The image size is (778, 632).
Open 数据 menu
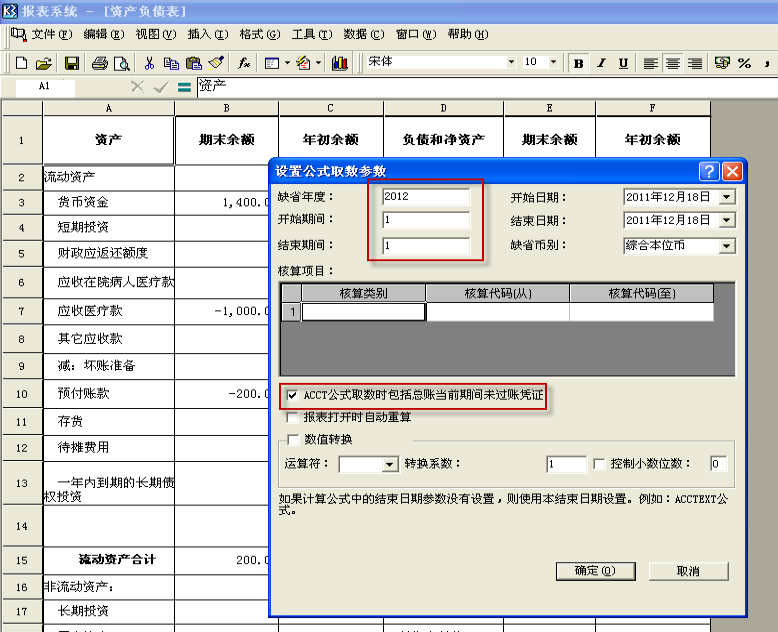tap(364, 34)
